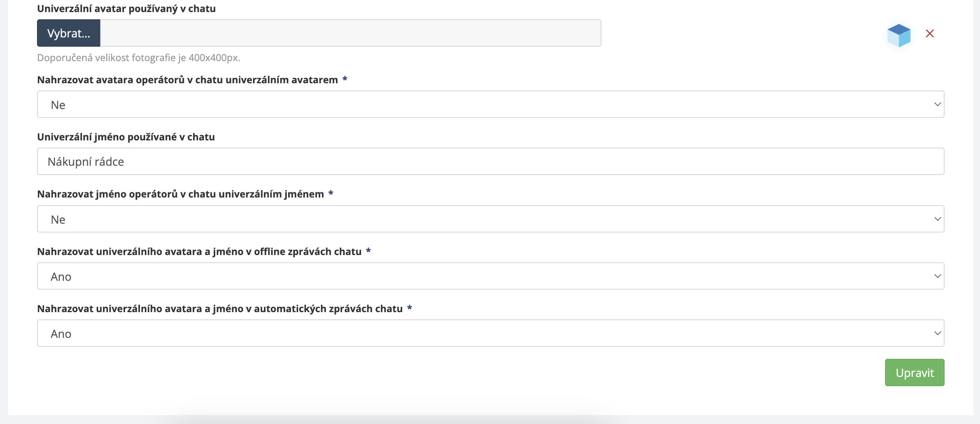Viewport: 980px width, 424px height.
Task: Click the offline zprávách chatu label
Action: [199, 251]
